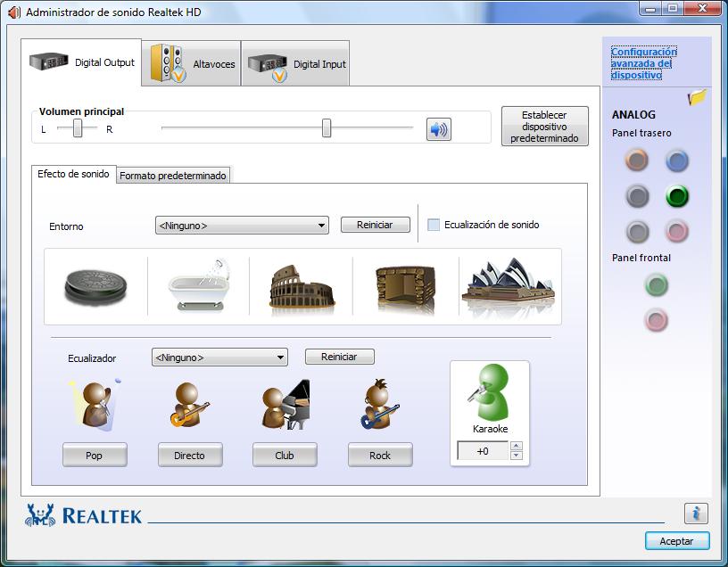Click the dark gray rear panel jack in middle row
Image resolution: width=728 pixels, height=567 pixels.
(x=637, y=196)
